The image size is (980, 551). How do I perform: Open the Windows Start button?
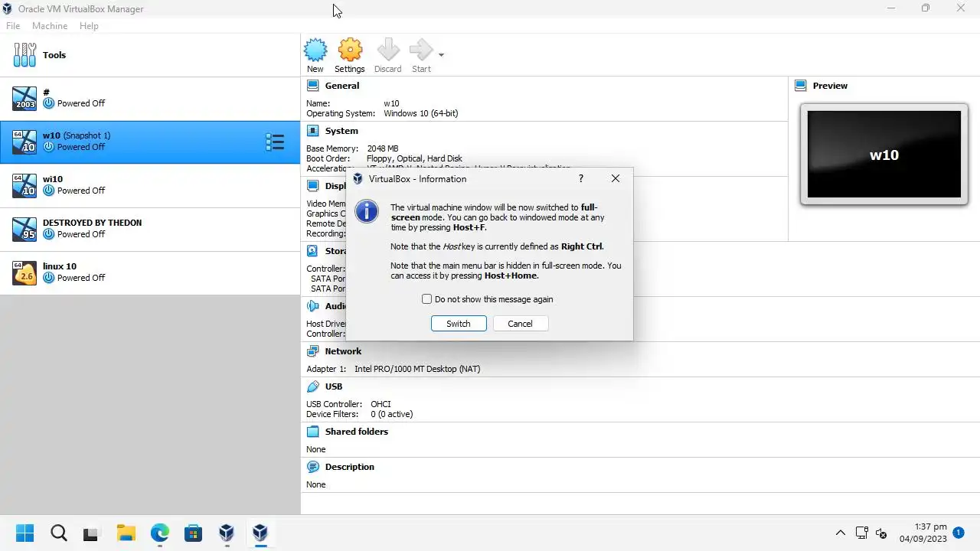click(x=24, y=533)
